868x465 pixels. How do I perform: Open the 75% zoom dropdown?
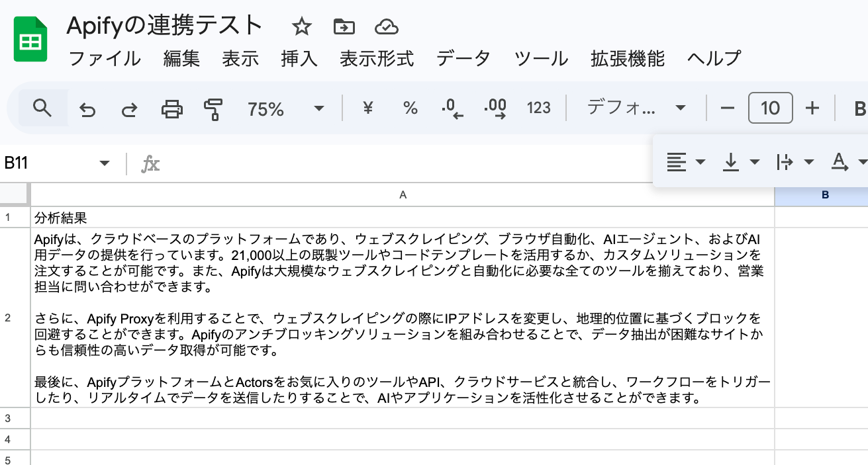point(285,108)
